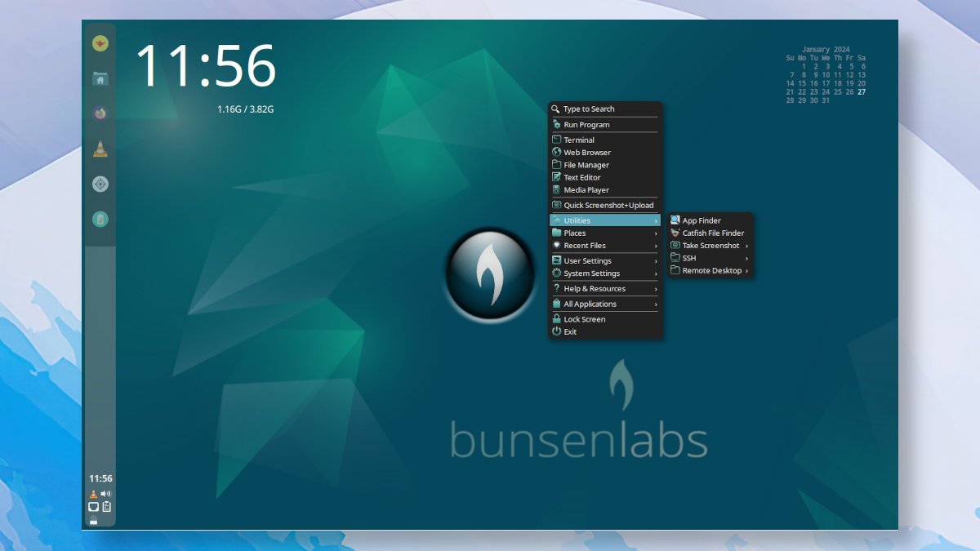Click the magnifier icon beside Type to Search

coord(555,109)
